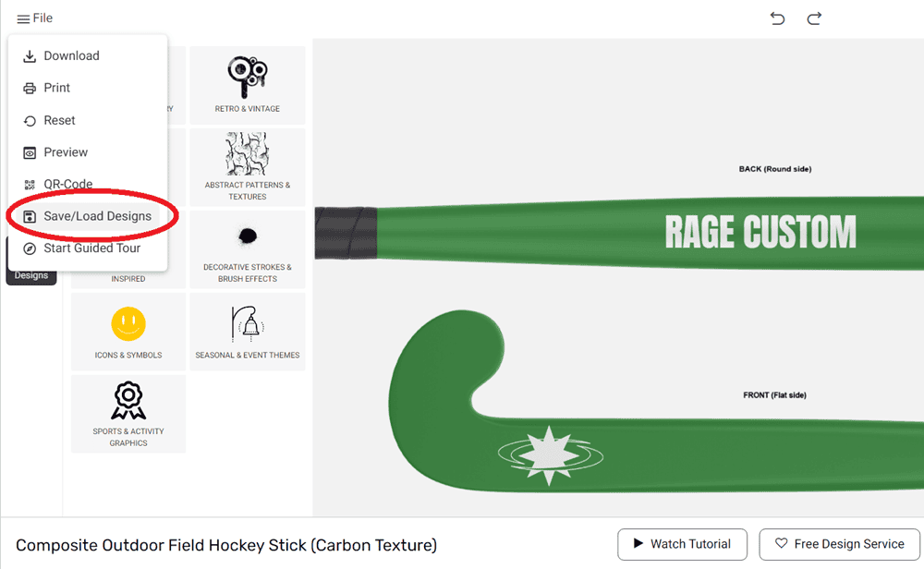The image size is (924, 569).
Task: Choose the Icons & Symbols smiley category
Action: (x=128, y=332)
